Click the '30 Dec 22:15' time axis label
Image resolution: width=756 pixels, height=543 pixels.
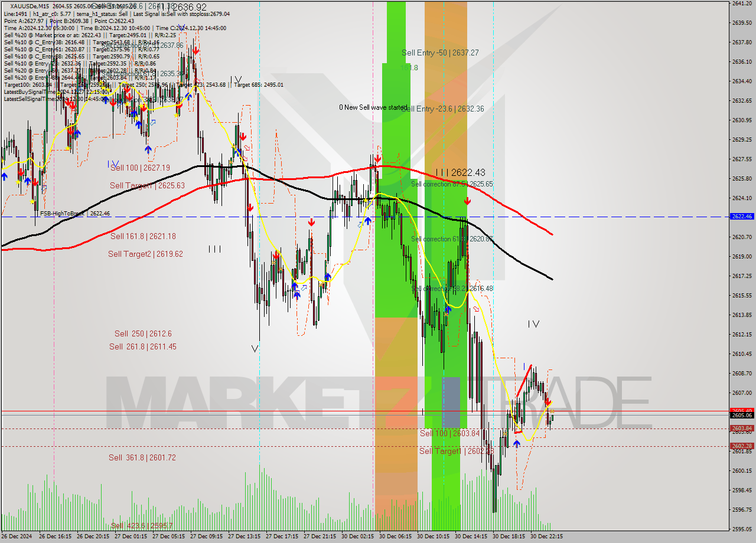point(546,537)
